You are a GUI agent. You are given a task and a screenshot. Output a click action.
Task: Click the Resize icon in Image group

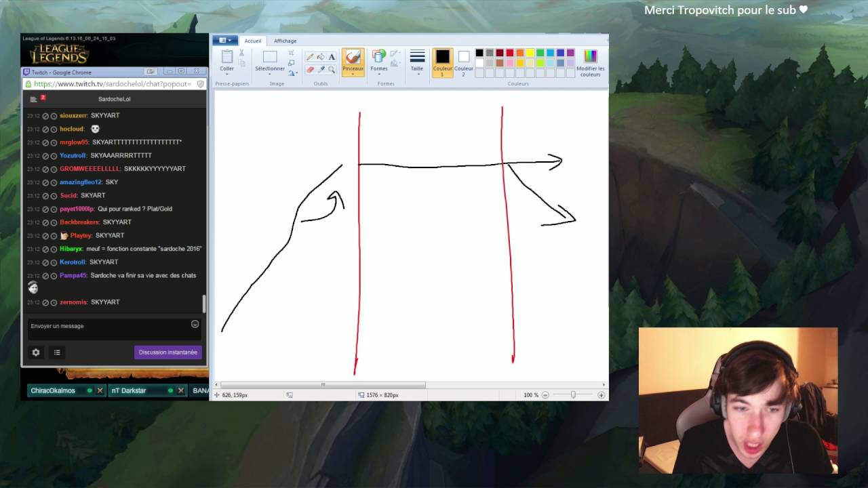tap(292, 63)
